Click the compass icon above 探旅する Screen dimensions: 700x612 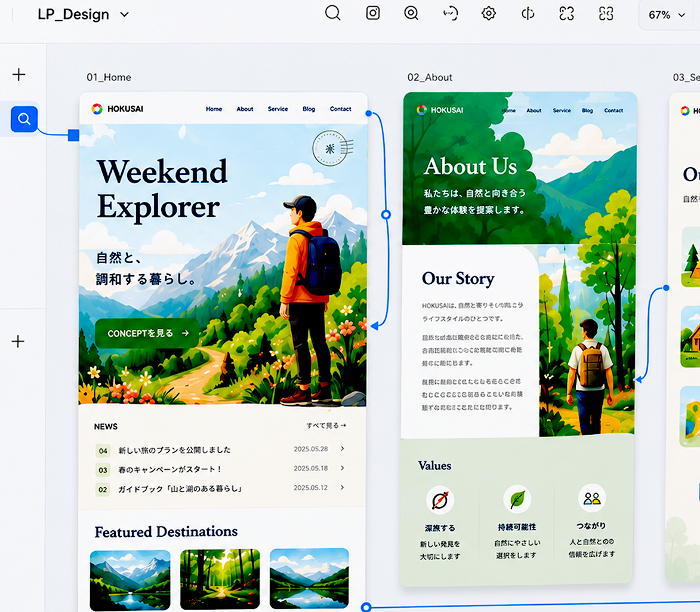[x=440, y=500]
